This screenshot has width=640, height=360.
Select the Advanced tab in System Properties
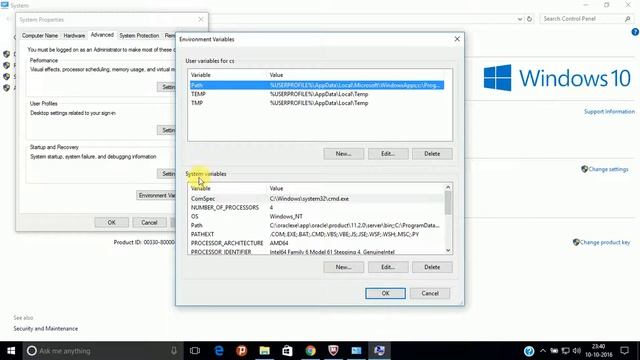(102, 35)
